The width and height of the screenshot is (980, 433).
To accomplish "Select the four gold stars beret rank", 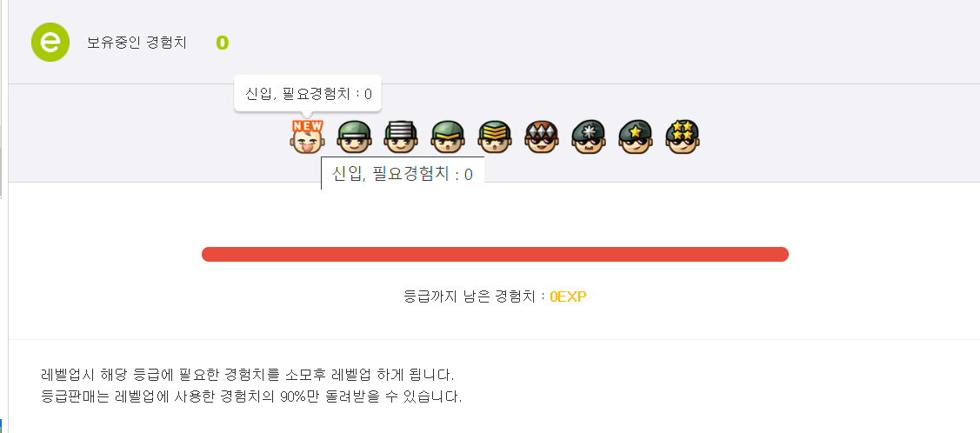I will (683, 137).
